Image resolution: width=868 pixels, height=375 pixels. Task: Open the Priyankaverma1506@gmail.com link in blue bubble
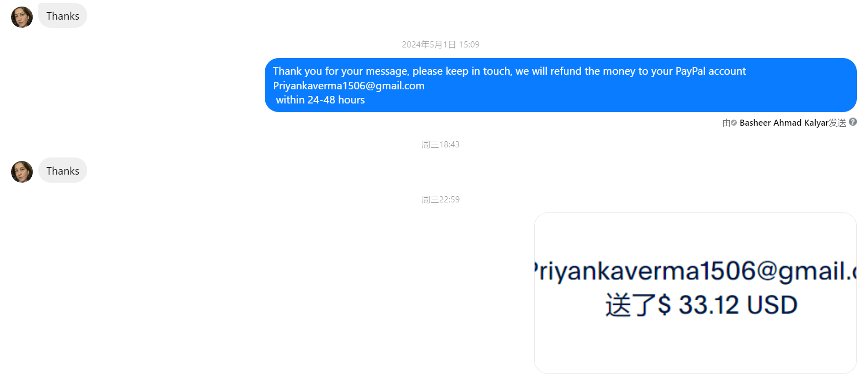pyautogui.click(x=349, y=86)
